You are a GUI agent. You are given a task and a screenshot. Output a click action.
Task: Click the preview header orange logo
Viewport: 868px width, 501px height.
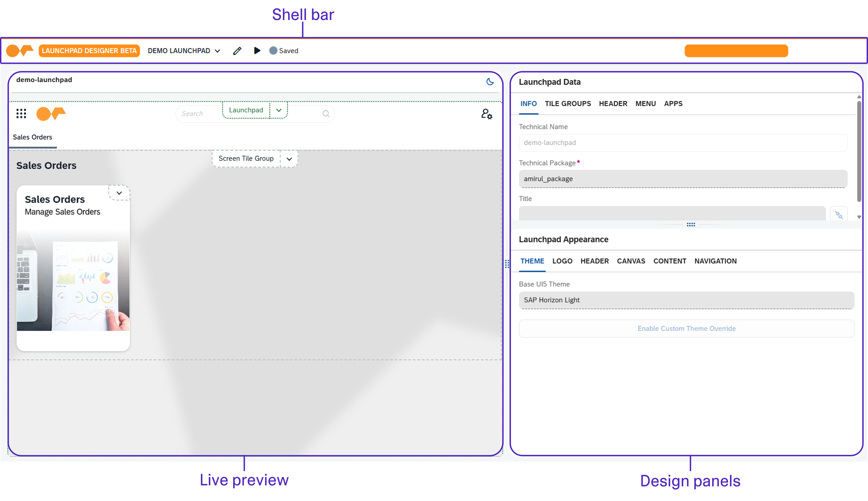click(51, 114)
